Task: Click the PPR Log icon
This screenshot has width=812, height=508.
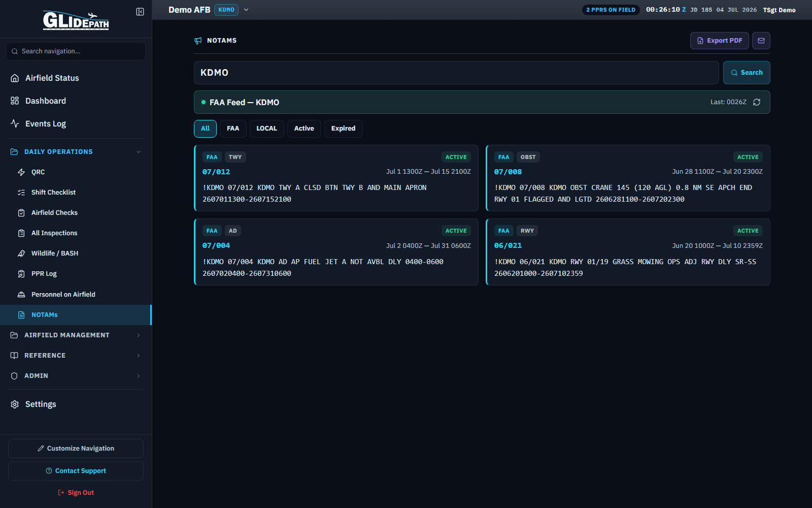Action: tap(21, 274)
